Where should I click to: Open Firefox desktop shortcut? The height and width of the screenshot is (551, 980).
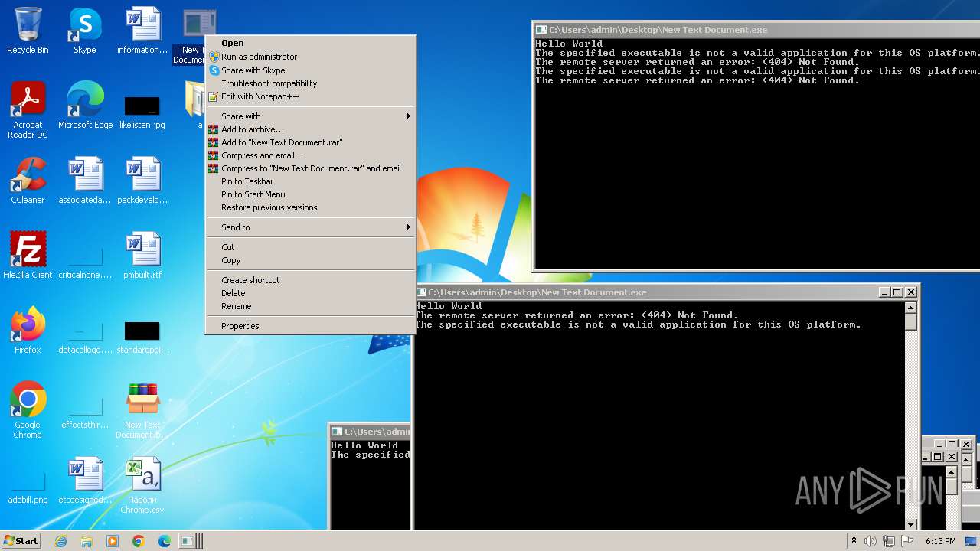(x=28, y=331)
